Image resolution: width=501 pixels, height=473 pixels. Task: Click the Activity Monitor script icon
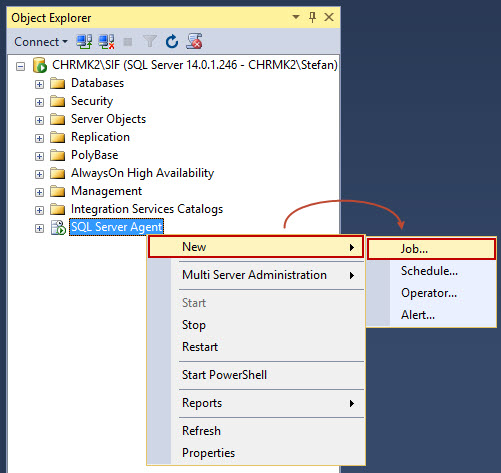click(x=194, y=41)
